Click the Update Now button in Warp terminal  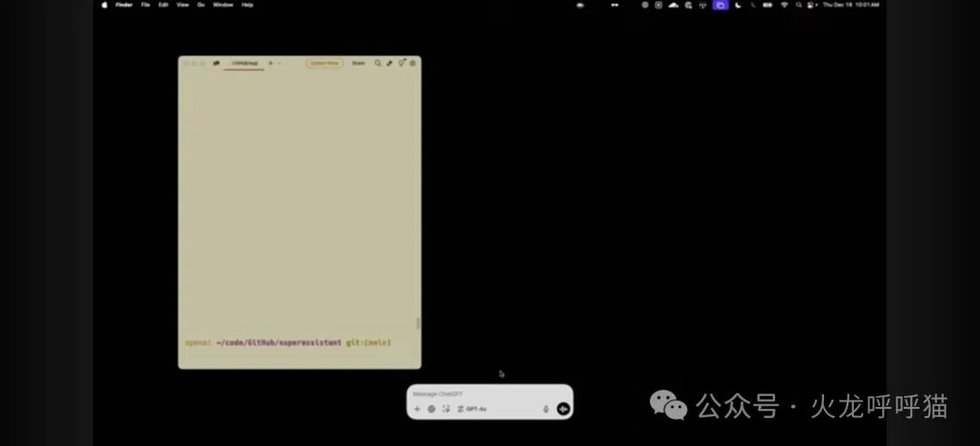coord(324,63)
